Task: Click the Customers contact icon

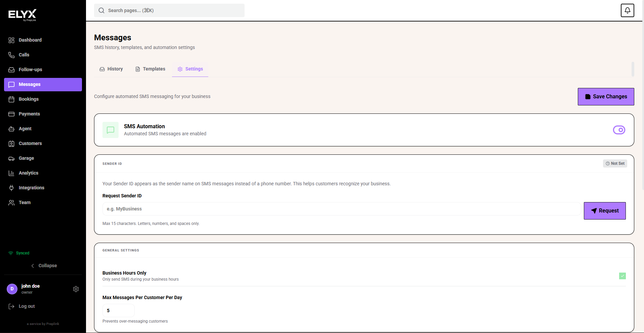Action: coord(11,144)
